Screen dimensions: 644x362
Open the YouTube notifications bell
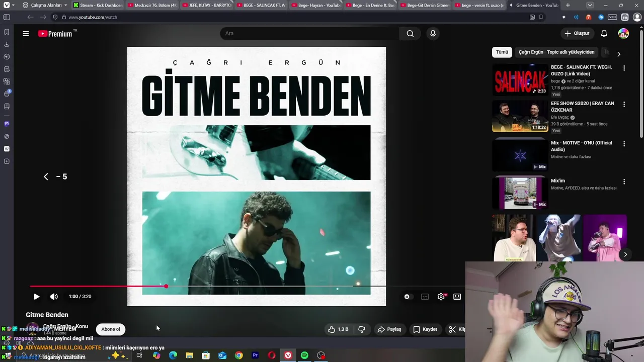[x=604, y=34]
